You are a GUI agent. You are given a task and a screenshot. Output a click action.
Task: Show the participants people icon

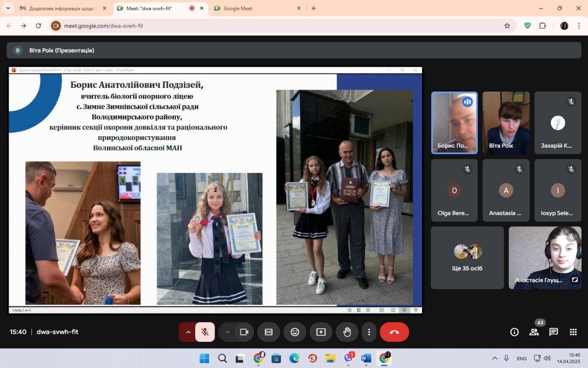click(x=534, y=332)
